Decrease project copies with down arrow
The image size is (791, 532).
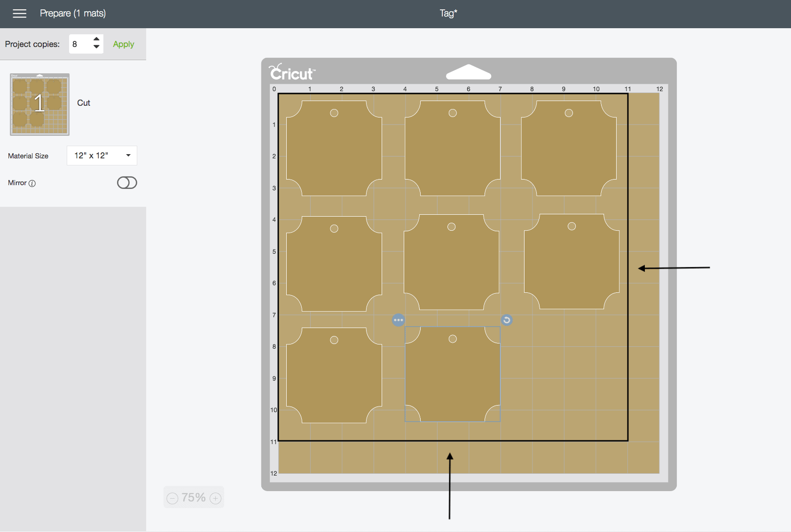tap(96, 47)
